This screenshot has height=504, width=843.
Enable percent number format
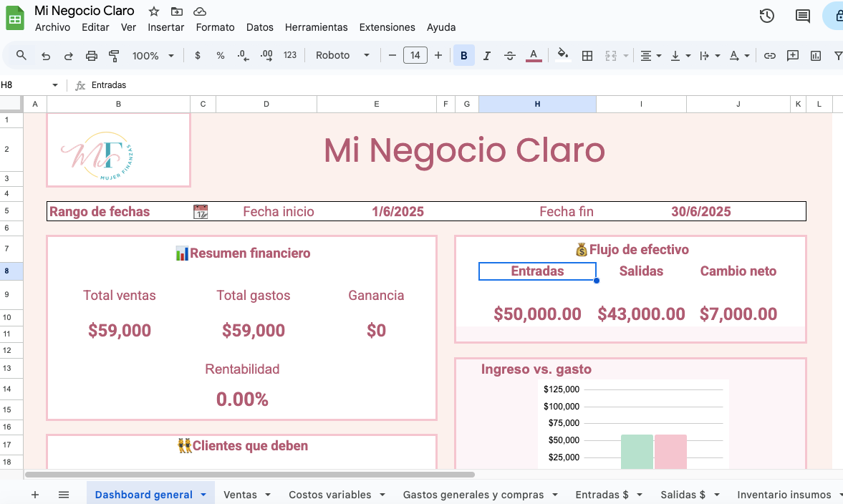pyautogui.click(x=220, y=55)
